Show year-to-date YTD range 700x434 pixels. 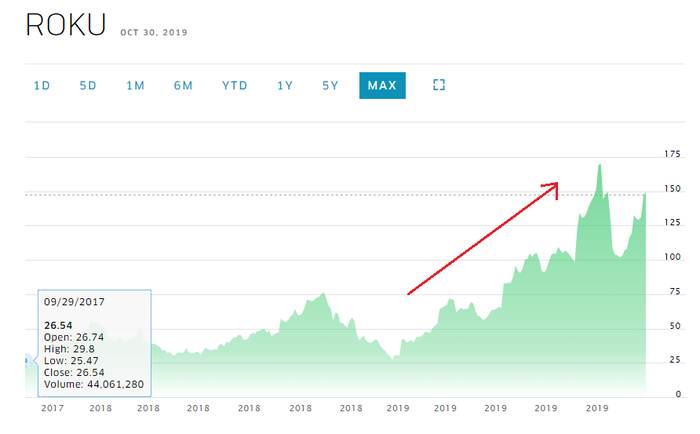pos(235,85)
